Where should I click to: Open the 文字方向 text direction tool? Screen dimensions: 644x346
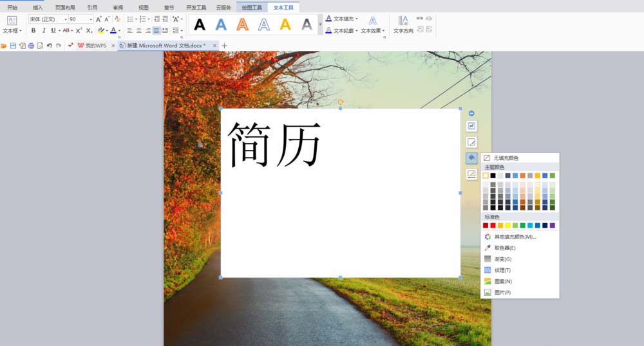[403, 24]
